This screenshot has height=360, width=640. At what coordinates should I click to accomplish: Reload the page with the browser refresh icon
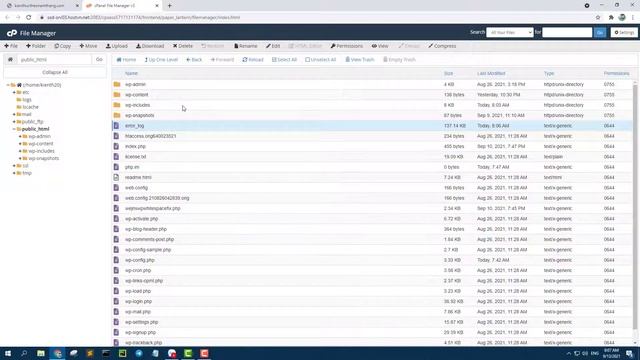pos(29,18)
